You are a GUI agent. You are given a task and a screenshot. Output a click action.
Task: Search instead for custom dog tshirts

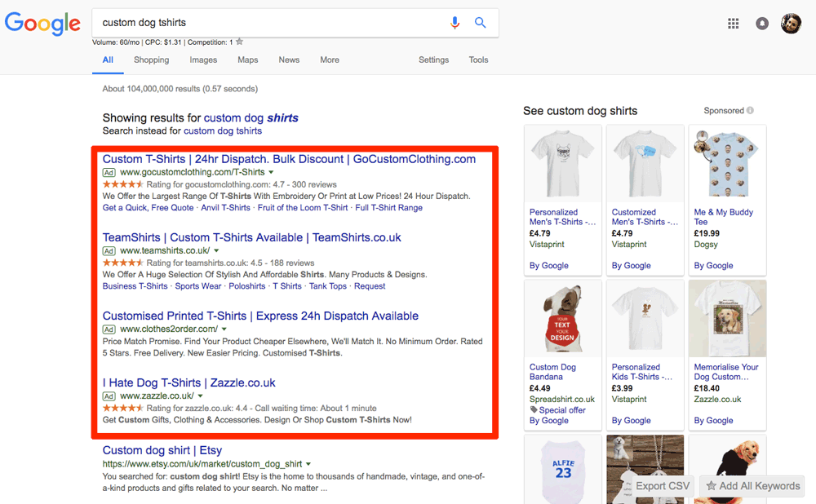click(x=223, y=130)
